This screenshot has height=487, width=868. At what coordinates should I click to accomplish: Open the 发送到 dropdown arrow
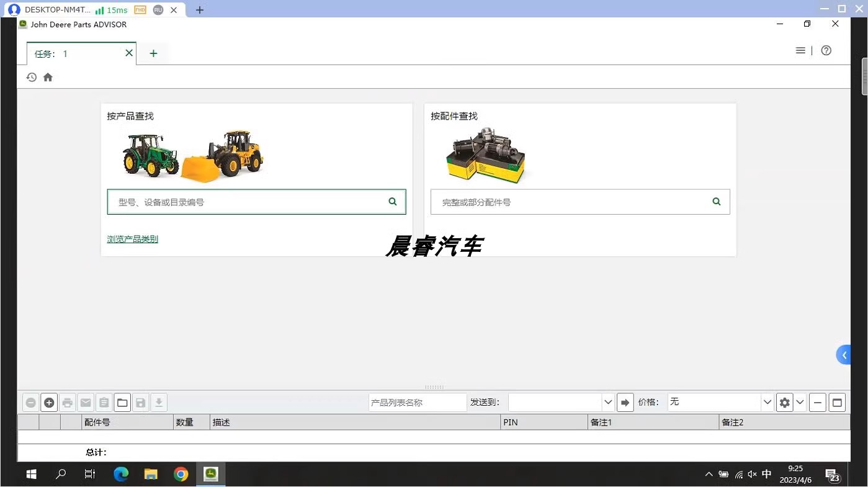coord(608,403)
